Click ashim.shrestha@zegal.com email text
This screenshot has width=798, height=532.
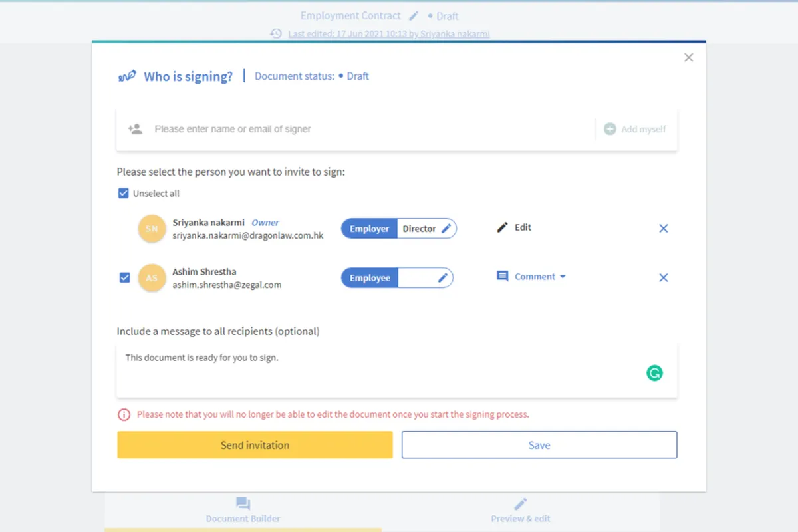(227, 285)
